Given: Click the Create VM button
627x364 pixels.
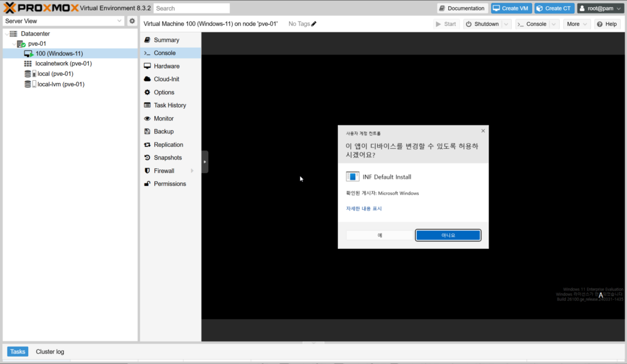Looking at the screenshot, I should 510,9.
